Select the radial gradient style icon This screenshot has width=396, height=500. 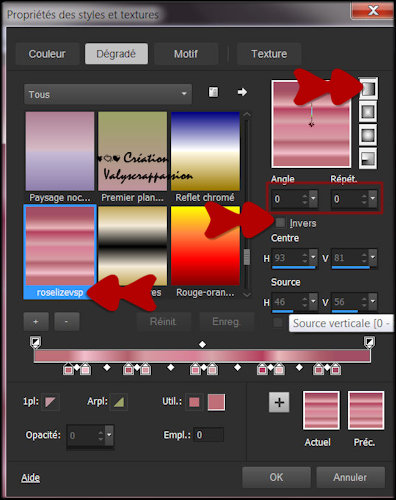point(368,158)
